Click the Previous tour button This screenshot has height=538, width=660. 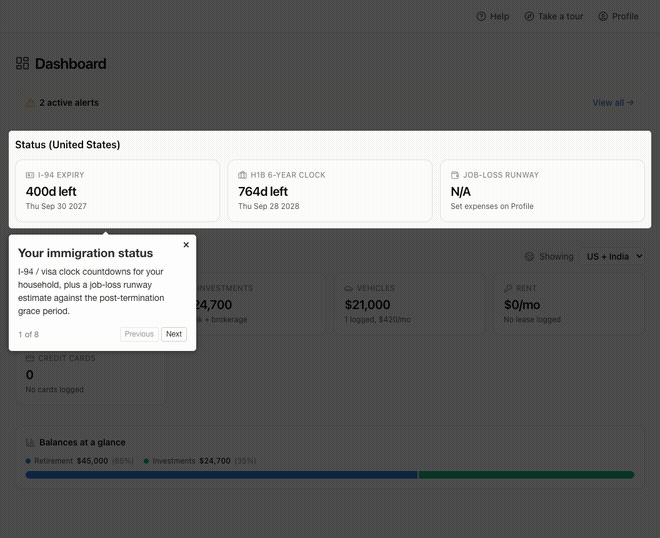pyautogui.click(x=139, y=334)
